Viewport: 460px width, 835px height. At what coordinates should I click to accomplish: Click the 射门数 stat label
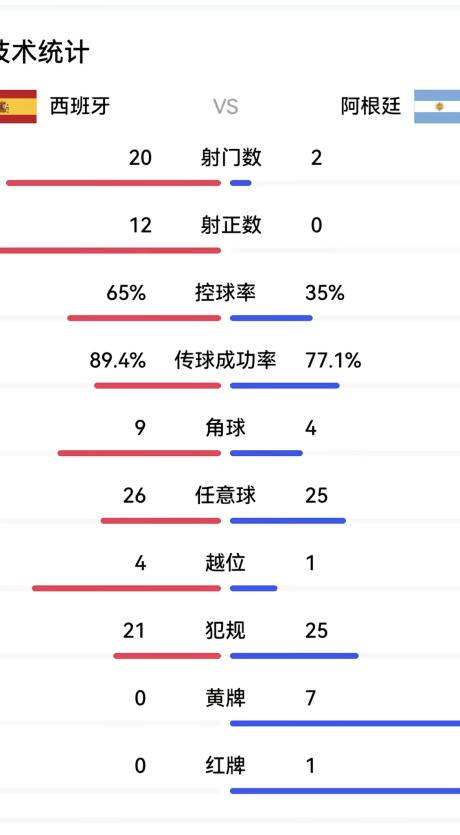[x=231, y=158]
